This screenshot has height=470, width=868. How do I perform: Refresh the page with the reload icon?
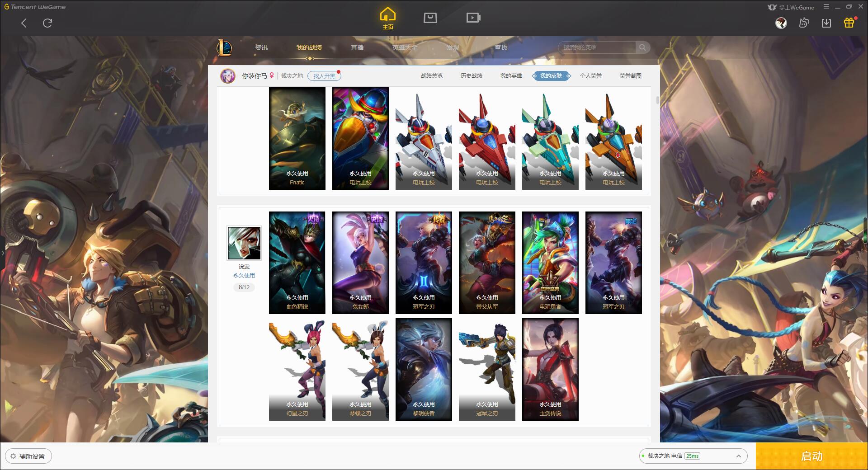coord(47,23)
